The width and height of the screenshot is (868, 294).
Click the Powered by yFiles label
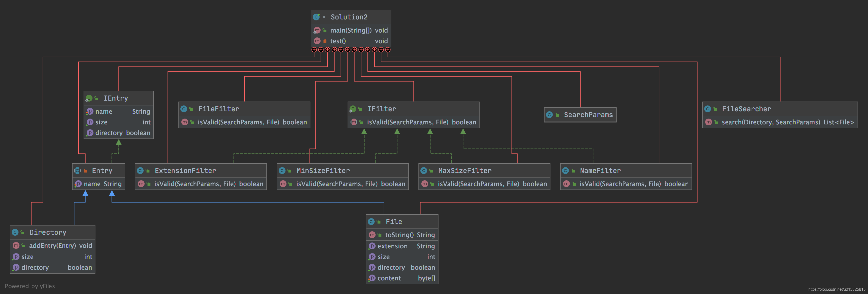(30, 286)
